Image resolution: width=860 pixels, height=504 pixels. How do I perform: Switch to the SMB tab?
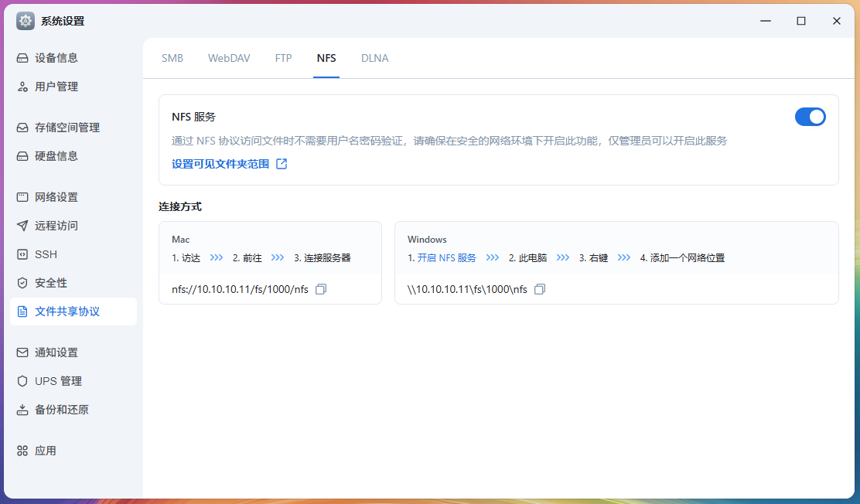pyautogui.click(x=172, y=58)
